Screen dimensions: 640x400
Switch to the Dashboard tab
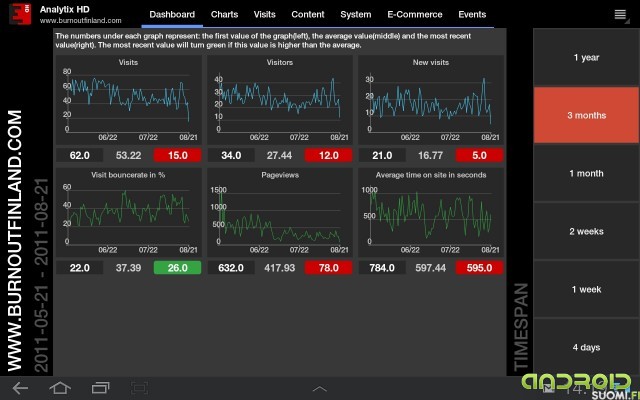[x=172, y=15]
